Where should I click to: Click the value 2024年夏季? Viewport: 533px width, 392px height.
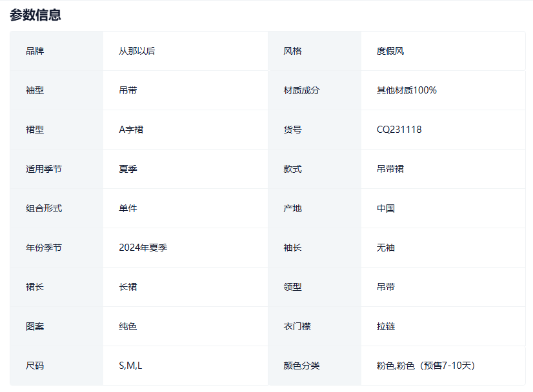point(143,248)
